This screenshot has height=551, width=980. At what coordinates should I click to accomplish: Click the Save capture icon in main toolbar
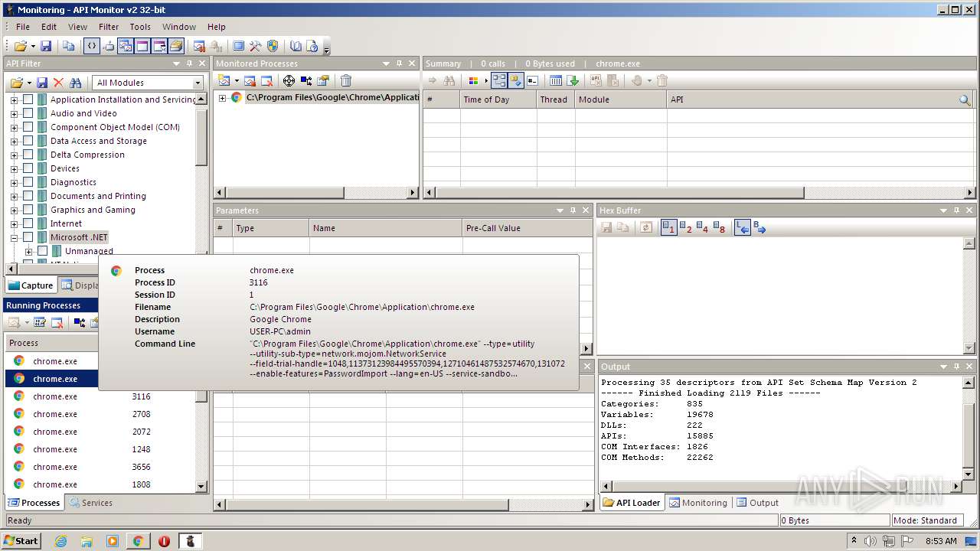pyautogui.click(x=46, y=46)
